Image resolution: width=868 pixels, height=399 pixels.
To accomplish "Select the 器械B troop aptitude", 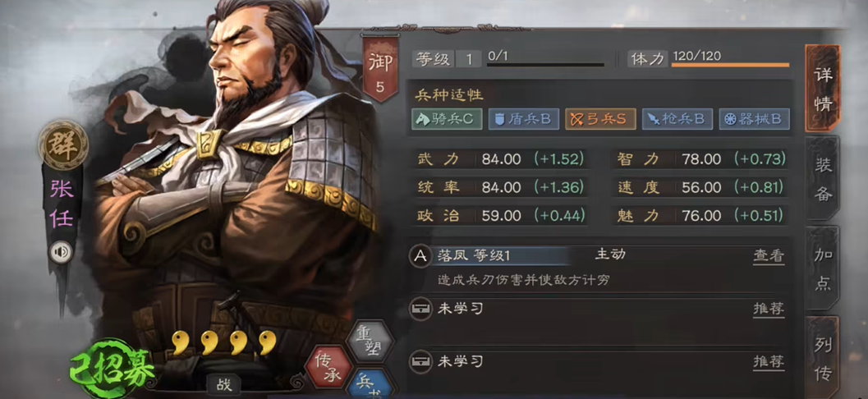I will (x=754, y=119).
